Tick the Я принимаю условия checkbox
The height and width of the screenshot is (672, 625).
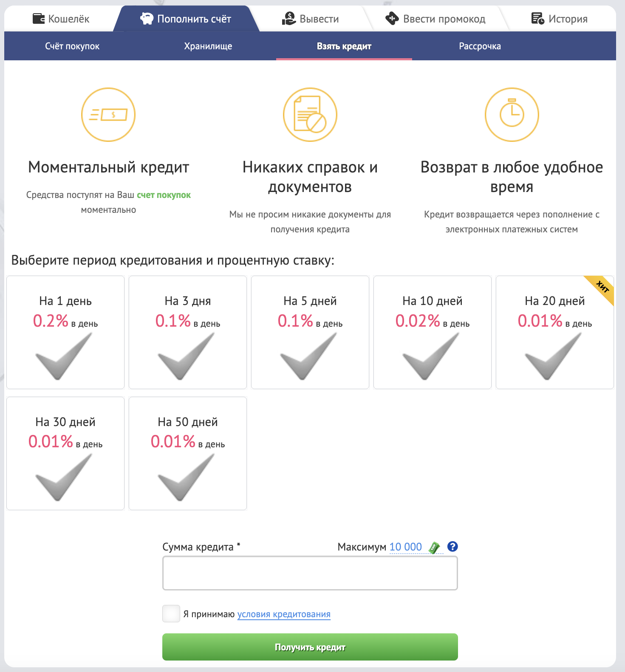click(171, 614)
